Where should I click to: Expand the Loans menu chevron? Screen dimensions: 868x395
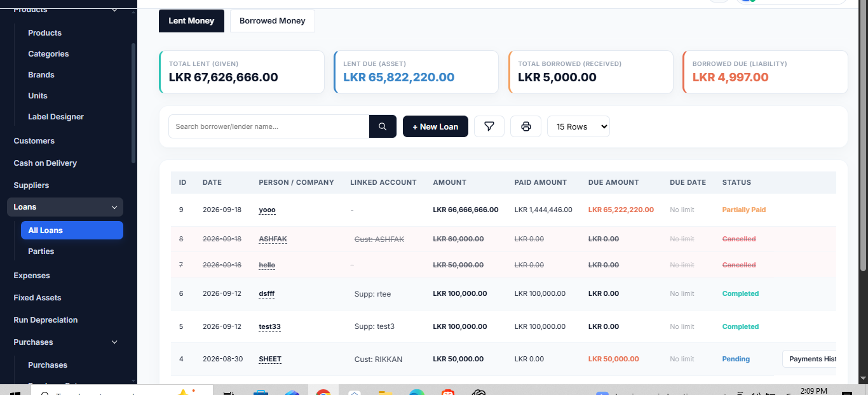114,207
